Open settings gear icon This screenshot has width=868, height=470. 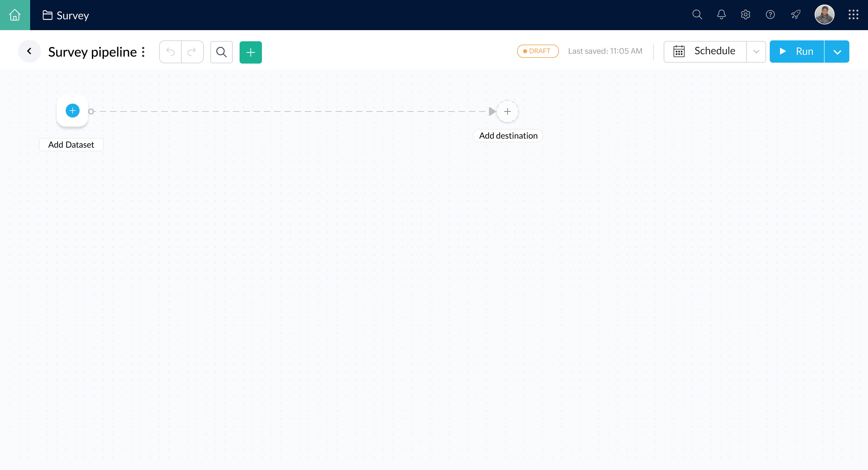745,14
